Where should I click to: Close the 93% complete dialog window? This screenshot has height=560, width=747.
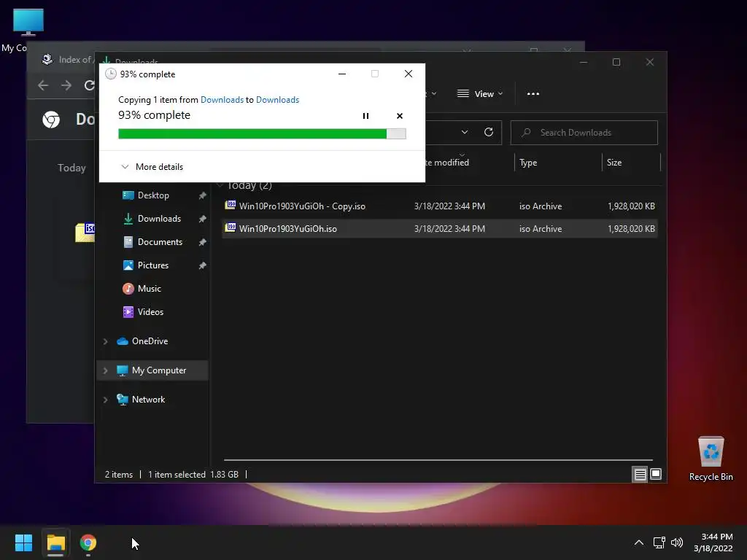409,74
